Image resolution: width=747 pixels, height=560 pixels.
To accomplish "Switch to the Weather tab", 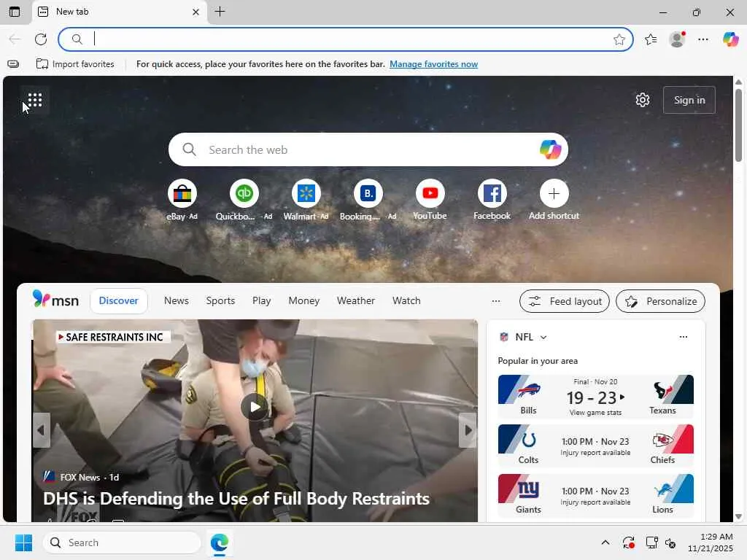I will click(x=356, y=301).
